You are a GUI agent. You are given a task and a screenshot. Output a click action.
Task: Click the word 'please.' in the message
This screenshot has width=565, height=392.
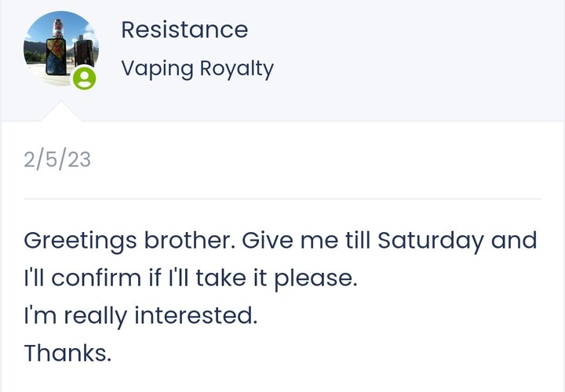[316, 279]
